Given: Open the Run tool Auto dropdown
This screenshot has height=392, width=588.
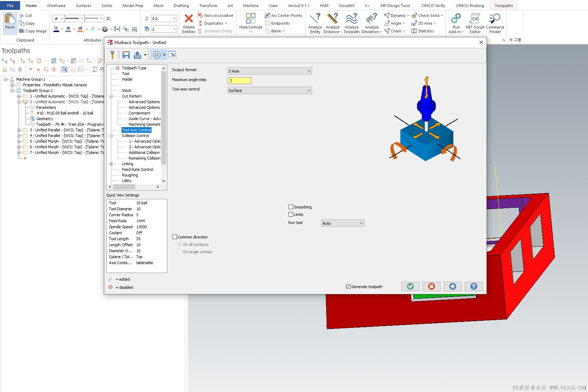Looking at the screenshot, I should (342, 223).
